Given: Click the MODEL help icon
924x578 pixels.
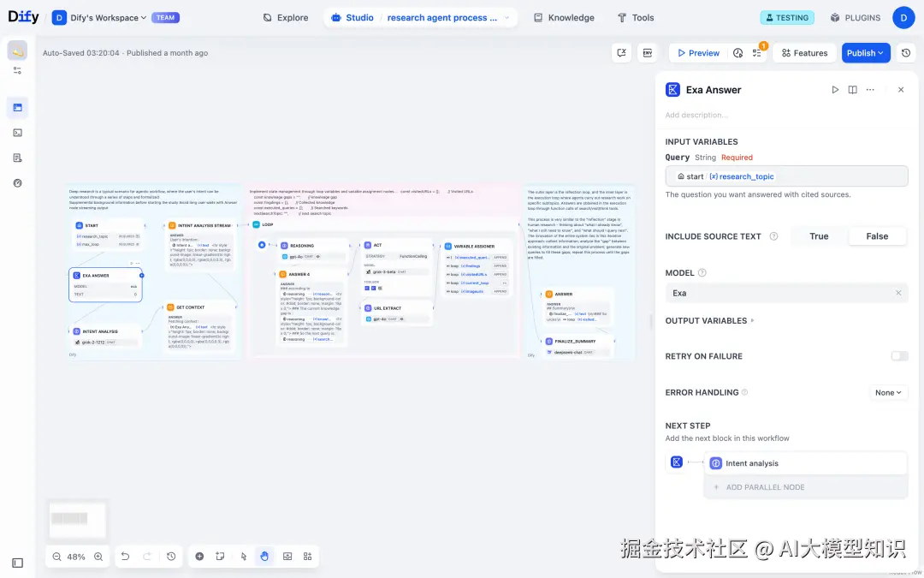Looking at the screenshot, I should 702,273.
